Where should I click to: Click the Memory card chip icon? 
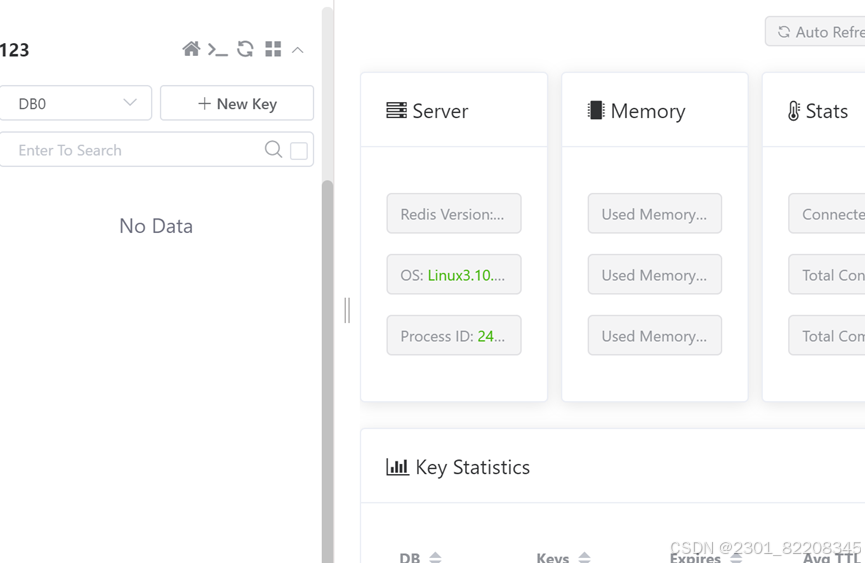click(x=596, y=110)
